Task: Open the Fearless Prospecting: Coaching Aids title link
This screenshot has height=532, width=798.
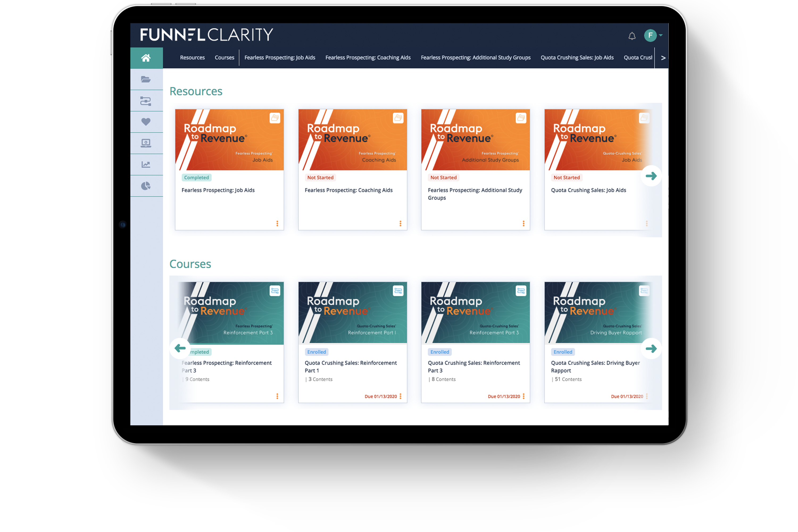Action: point(348,190)
